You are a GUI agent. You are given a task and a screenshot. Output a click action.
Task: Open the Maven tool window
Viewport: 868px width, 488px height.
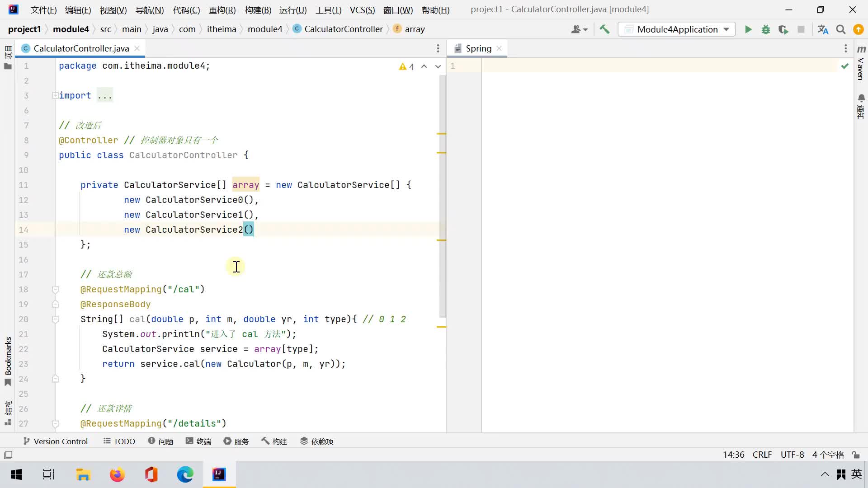click(x=861, y=63)
